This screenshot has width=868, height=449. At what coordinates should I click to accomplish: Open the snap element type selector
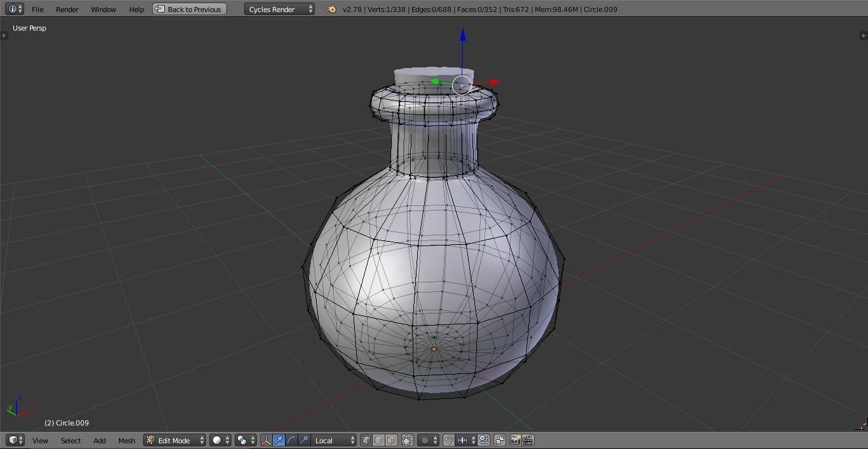pos(466,440)
